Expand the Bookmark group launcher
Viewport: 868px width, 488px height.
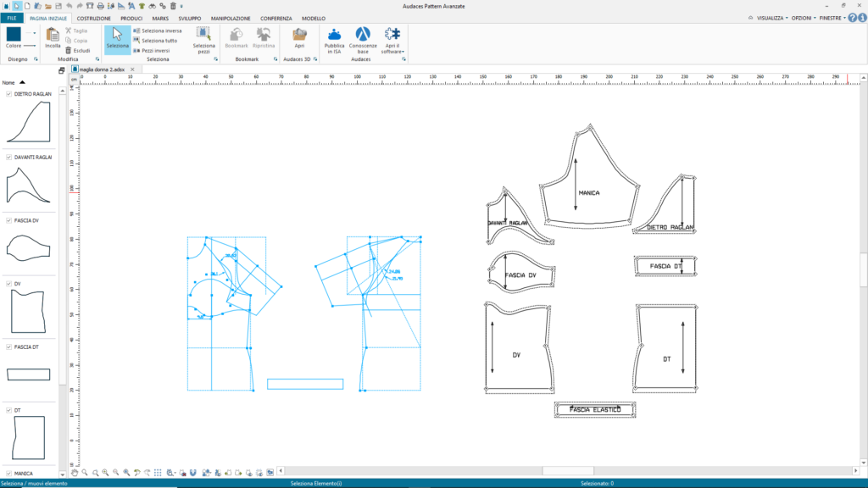pyautogui.click(x=275, y=59)
